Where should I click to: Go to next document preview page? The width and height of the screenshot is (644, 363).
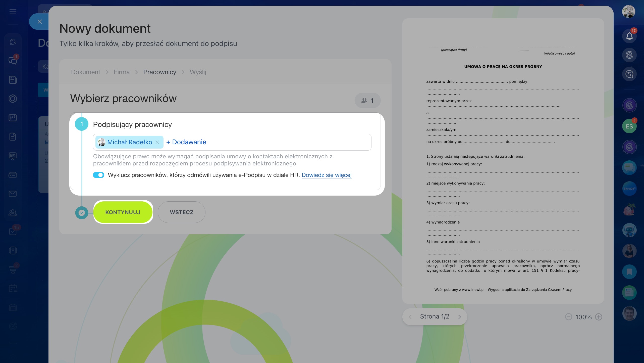[459, 317]
